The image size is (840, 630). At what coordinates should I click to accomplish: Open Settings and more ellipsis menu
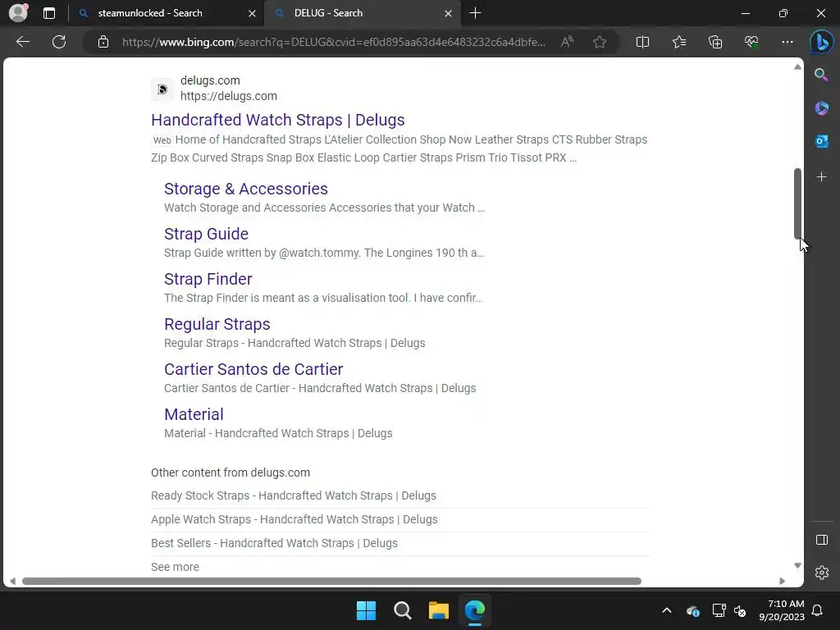(x=787, y=42)
